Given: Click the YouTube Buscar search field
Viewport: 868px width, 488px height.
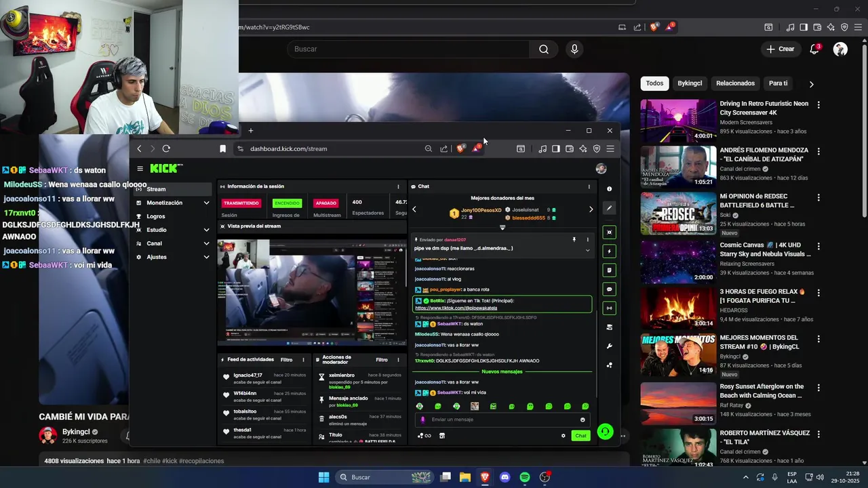Looking at the screenshot, I should click(x=409, y=49).
